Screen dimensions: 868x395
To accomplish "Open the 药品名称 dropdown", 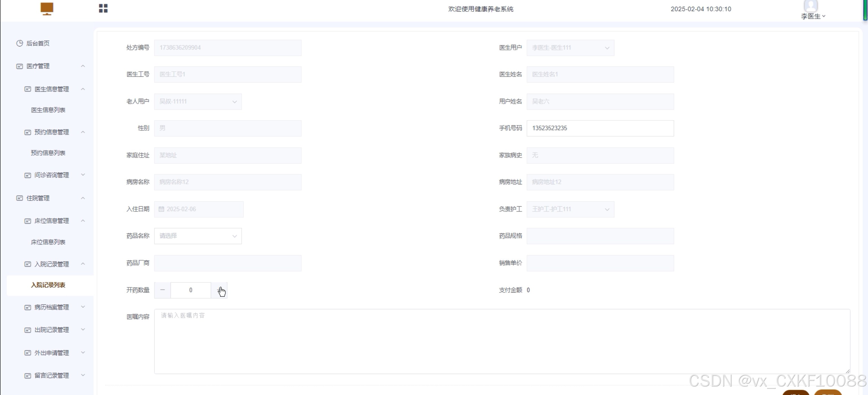I will pyautogui.click(x=198, y=236).
